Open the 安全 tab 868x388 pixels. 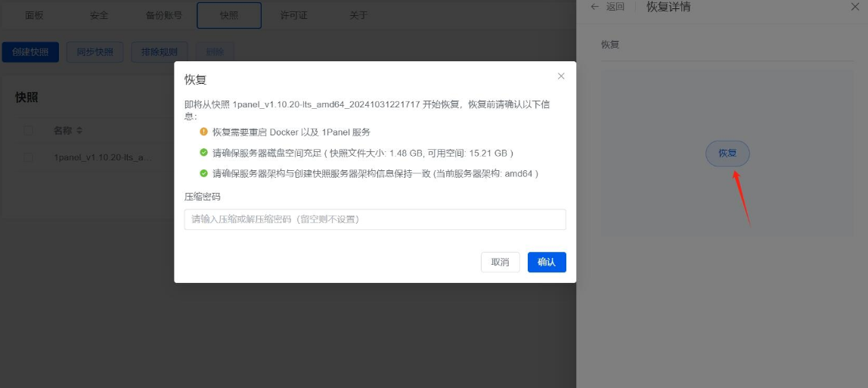pos(99,15)
